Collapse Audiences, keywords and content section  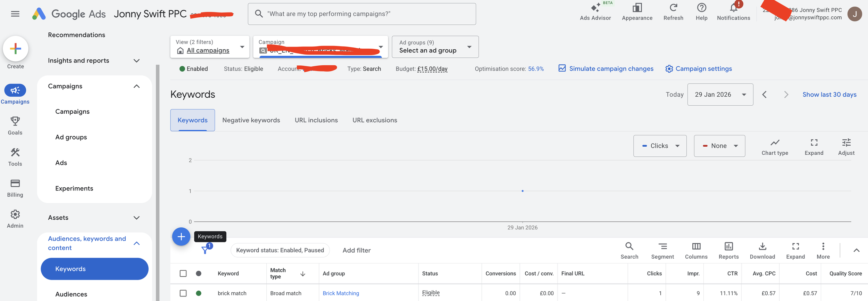tap(136, 243)
